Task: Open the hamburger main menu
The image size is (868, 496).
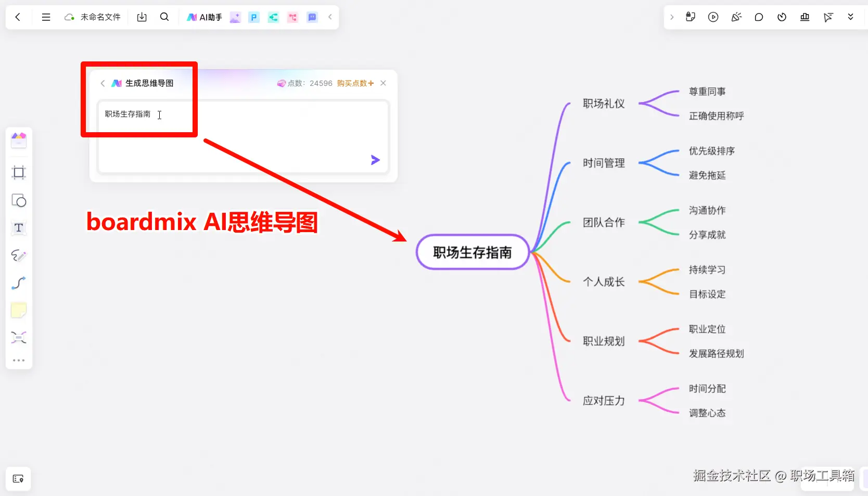Action: 46,17
